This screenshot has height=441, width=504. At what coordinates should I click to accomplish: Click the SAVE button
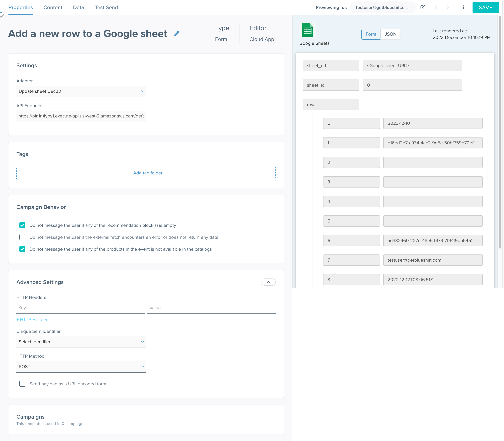[x=485, y=7]
